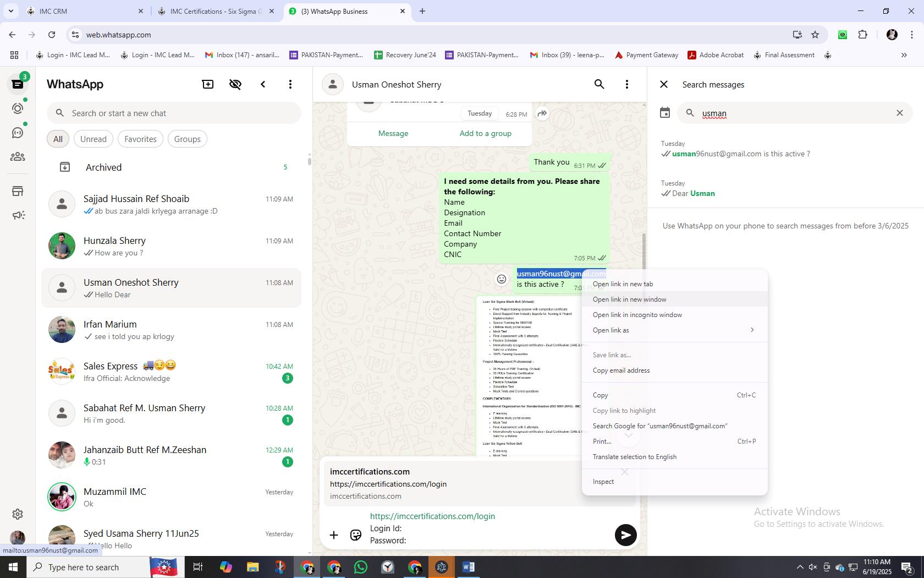Open the Windows Start menu
Image resolution: width=924 pixels, height=578 pixels.
[x=13, y=567]
